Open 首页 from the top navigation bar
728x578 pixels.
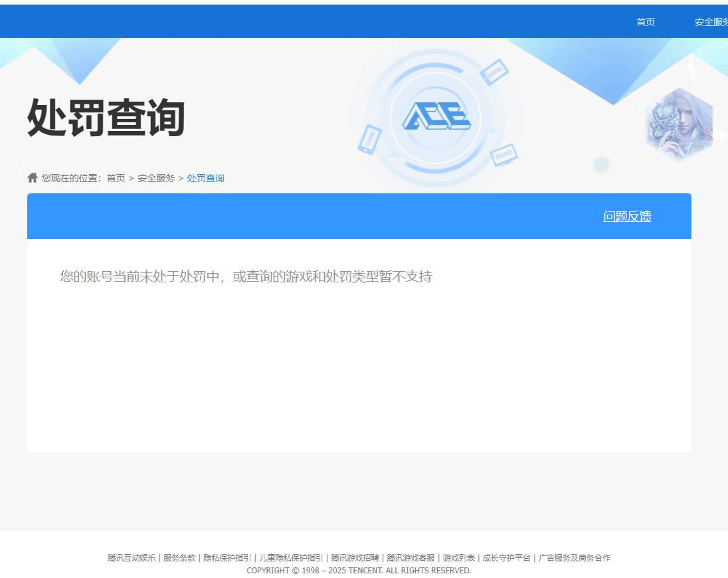coord(644,21)
